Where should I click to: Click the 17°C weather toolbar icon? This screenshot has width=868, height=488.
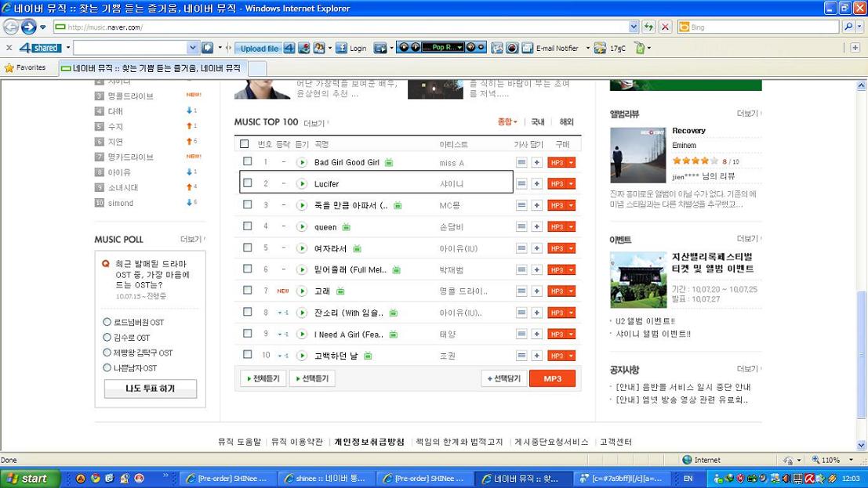tap(609, 48)
